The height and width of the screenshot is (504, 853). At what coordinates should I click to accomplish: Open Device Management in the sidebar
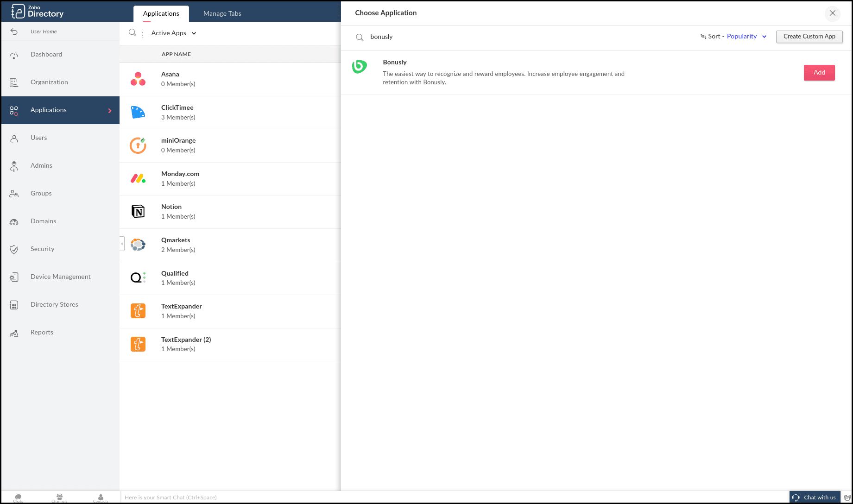coord(60,277)
